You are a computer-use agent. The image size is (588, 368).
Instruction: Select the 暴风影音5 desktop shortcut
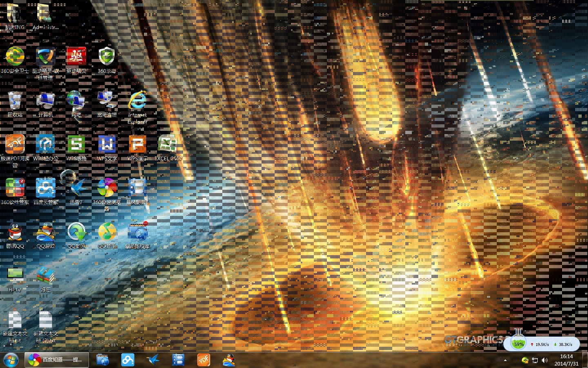click(x=138, y=192)
